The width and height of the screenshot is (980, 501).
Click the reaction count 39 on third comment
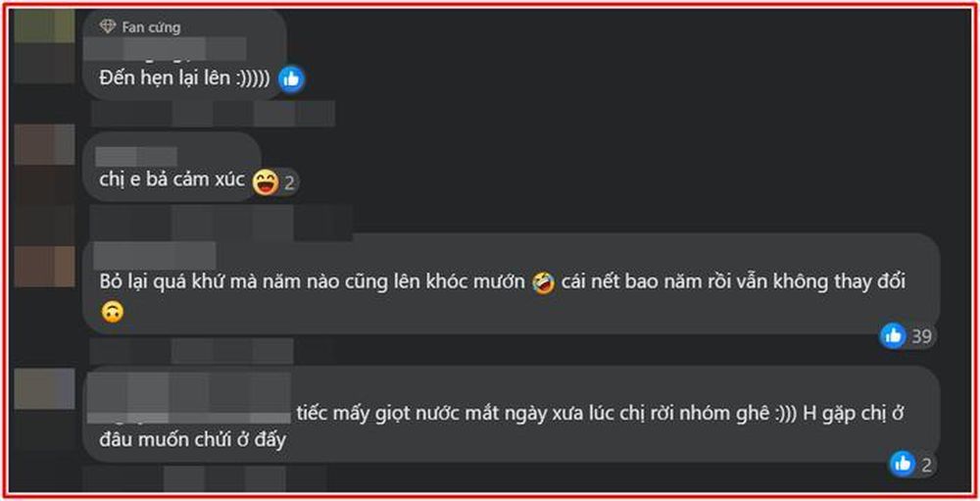(921, 336)
